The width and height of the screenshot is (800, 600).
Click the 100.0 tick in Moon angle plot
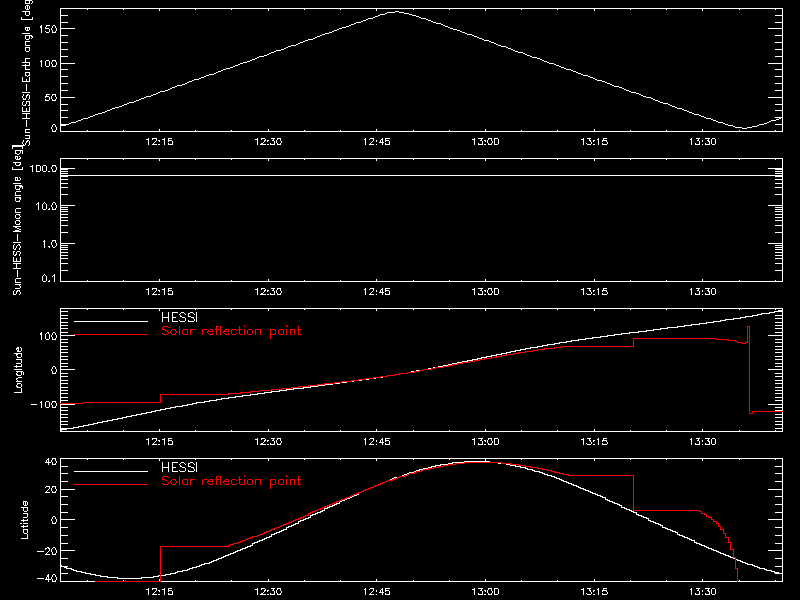43,169
